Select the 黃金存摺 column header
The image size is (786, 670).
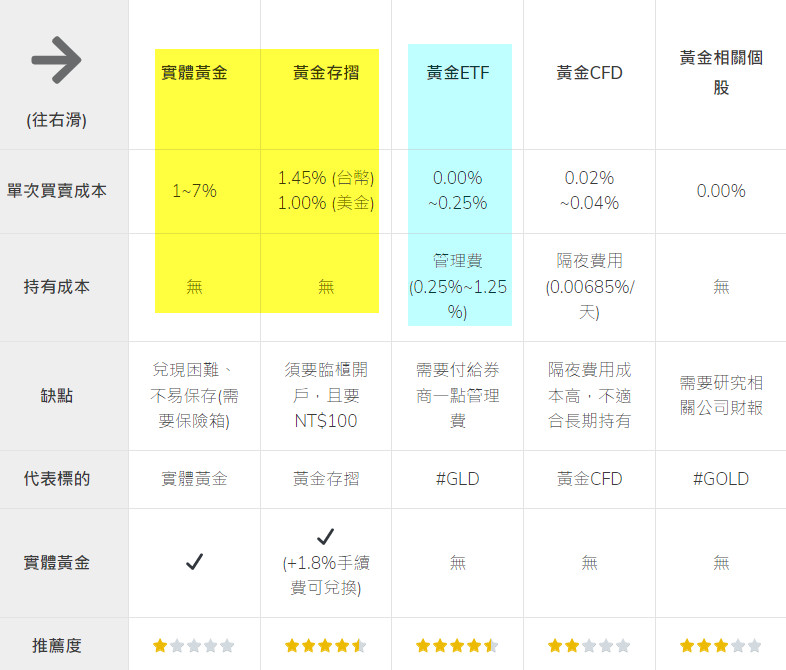click(325, 72)
